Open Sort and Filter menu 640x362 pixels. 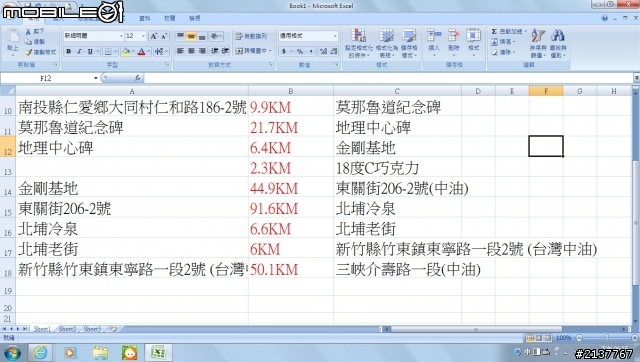(538, 43)
